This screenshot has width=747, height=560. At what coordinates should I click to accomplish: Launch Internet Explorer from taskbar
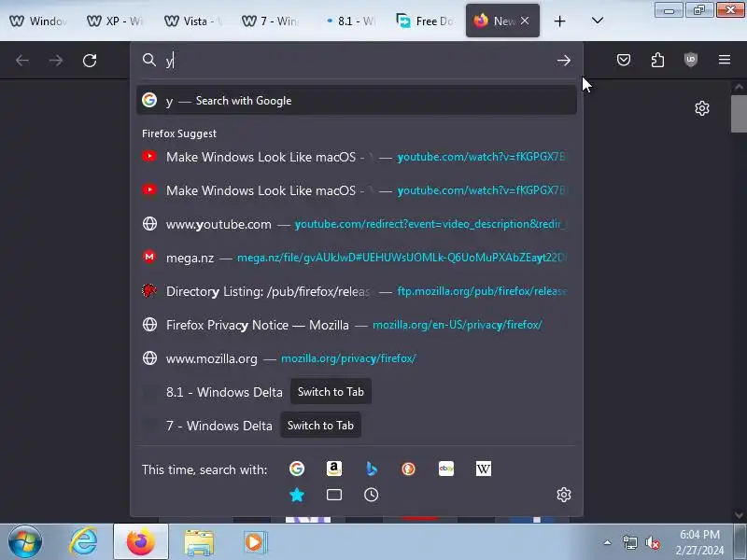pos(83,542)
